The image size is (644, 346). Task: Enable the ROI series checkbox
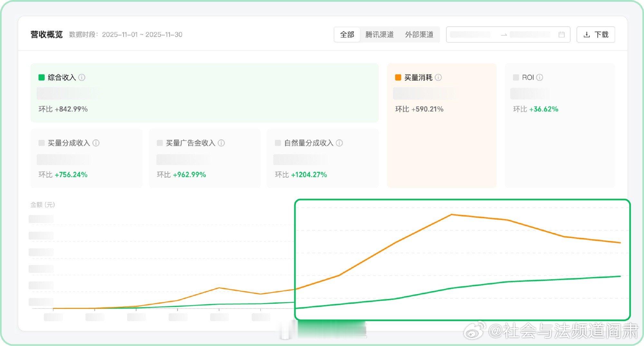pos(516,77)
